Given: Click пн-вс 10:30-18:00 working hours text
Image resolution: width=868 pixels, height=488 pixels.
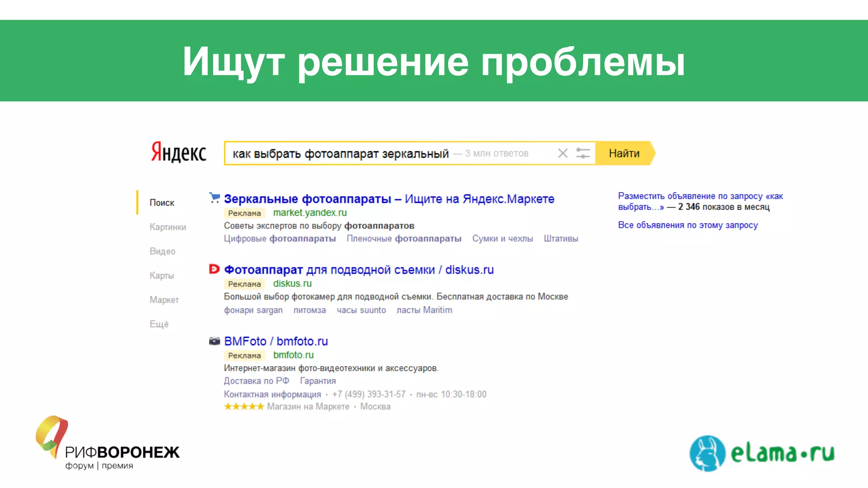Looking at the screenshot, I should 451,394.
